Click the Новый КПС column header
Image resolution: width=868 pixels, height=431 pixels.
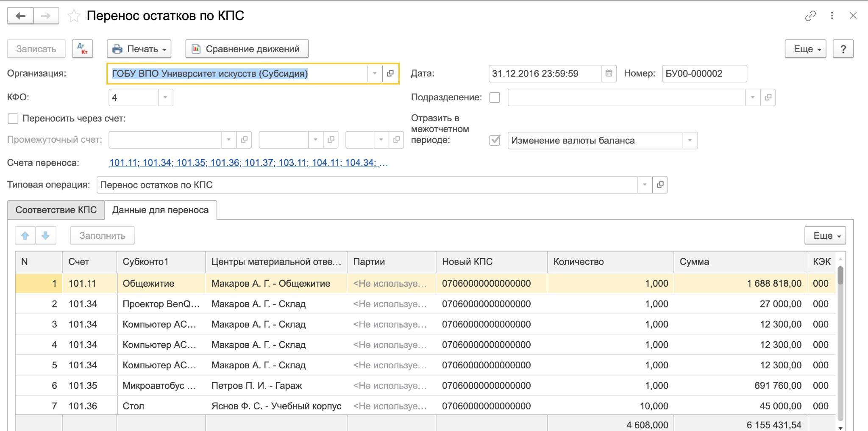pos(492,262)
